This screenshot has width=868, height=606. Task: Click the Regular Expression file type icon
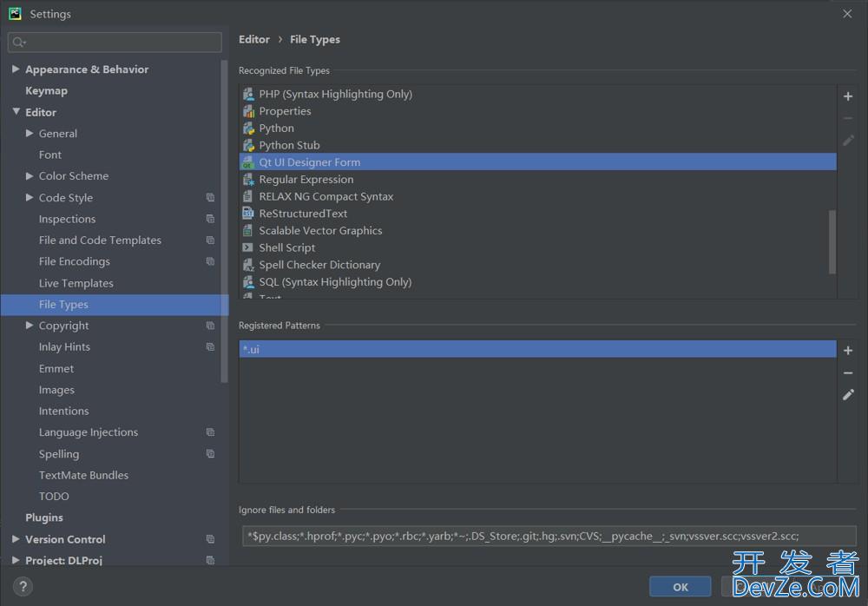248,180
